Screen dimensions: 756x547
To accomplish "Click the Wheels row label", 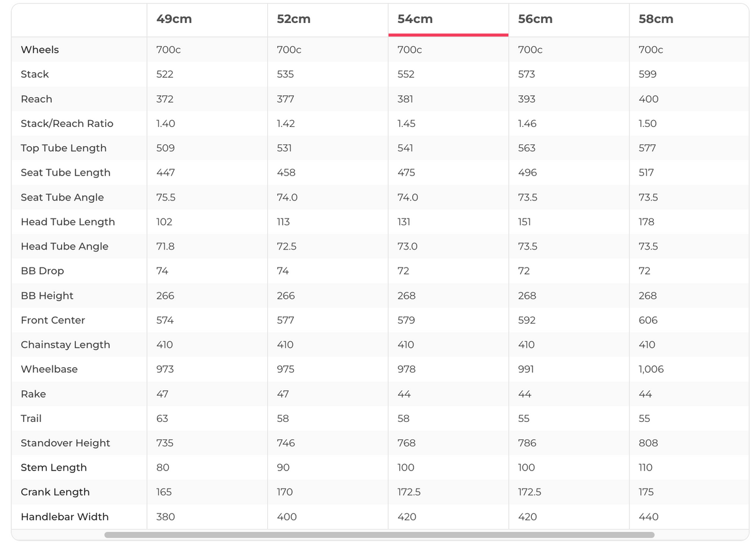I will pos(40,50).
